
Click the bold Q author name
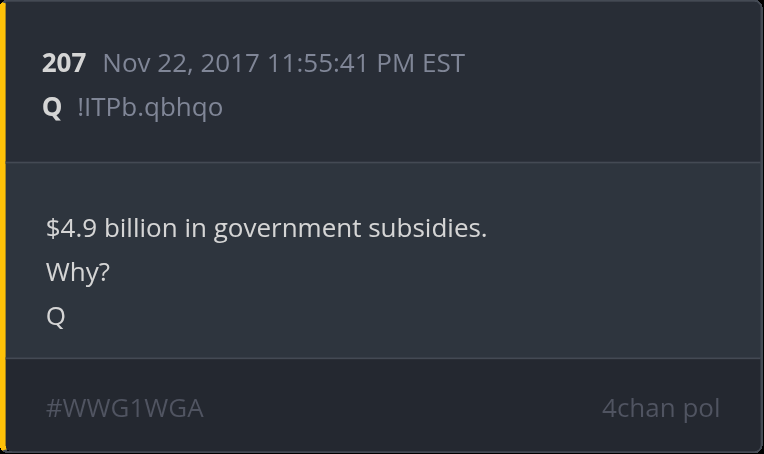pyautogui.click(x=52, y=108)
